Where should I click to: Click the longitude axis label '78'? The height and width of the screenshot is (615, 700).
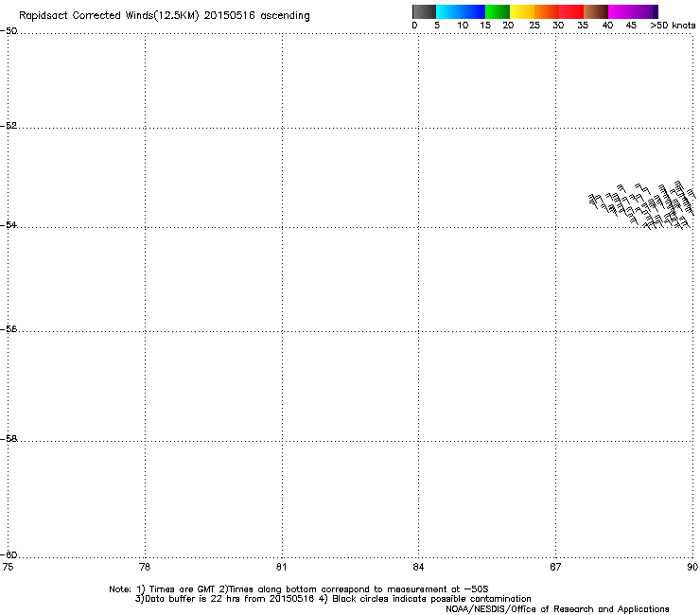[145, 567]
